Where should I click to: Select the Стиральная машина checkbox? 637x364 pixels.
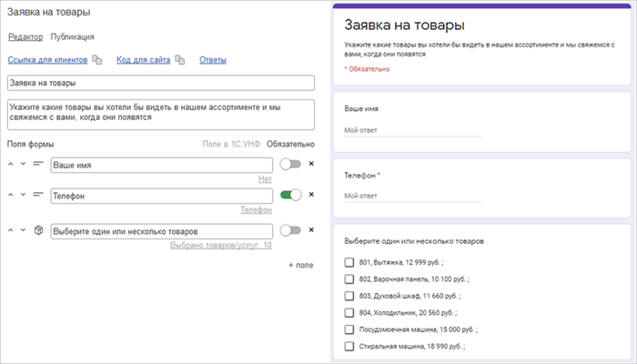tap(349, 347)
